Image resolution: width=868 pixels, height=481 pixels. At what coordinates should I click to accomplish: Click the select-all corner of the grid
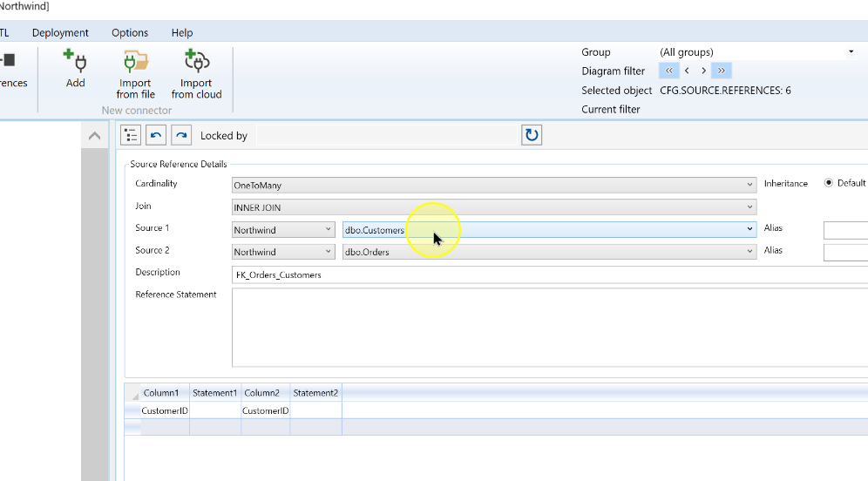[132, 393]
